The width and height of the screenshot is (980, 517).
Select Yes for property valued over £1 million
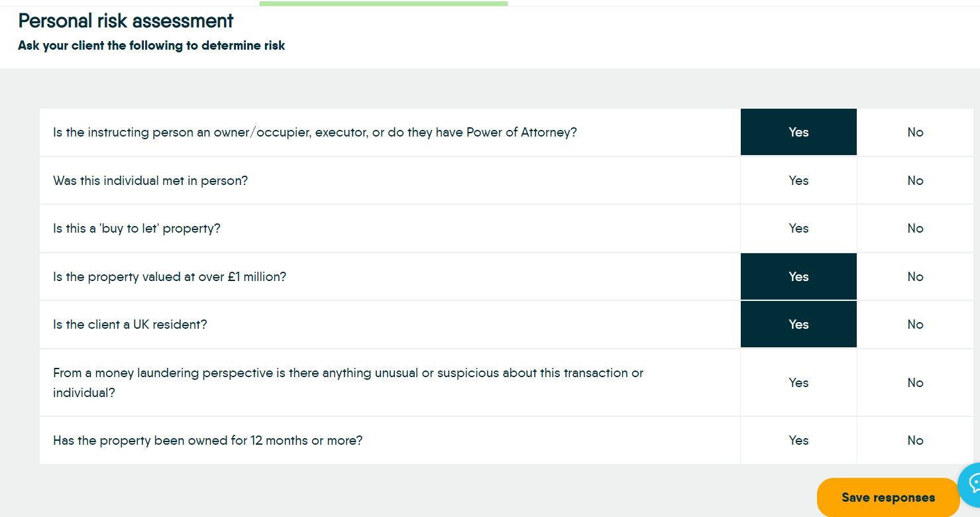coord(798,276)
